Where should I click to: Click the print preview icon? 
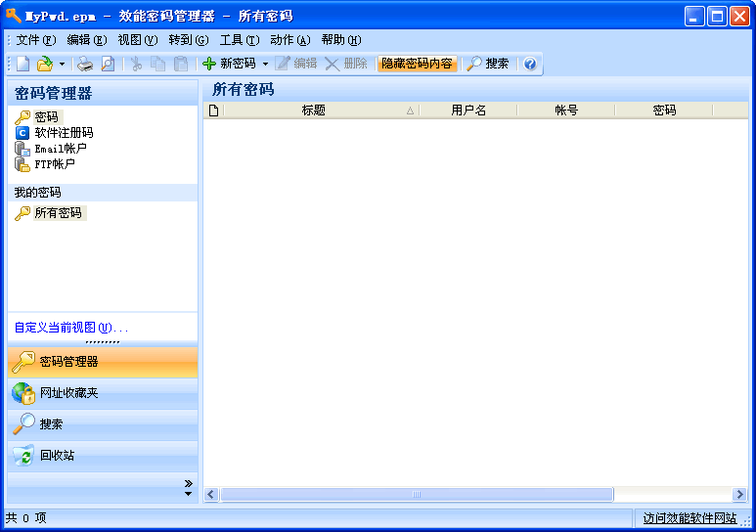tap(108, 64)
